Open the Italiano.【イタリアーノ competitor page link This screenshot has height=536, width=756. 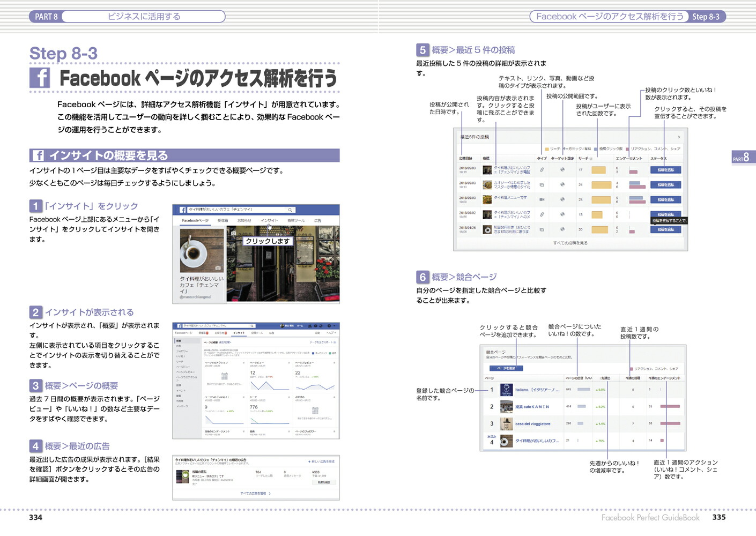[537, 390]
